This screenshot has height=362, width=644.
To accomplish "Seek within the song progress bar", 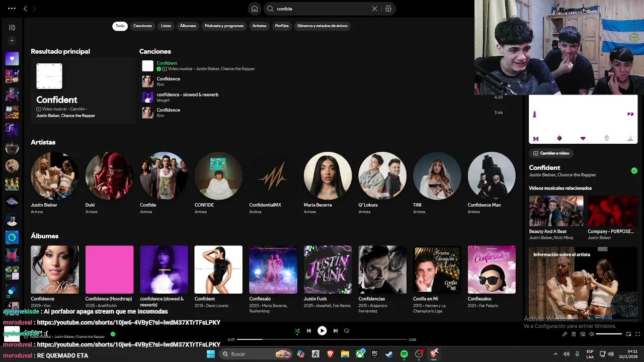I will (322, 339).
